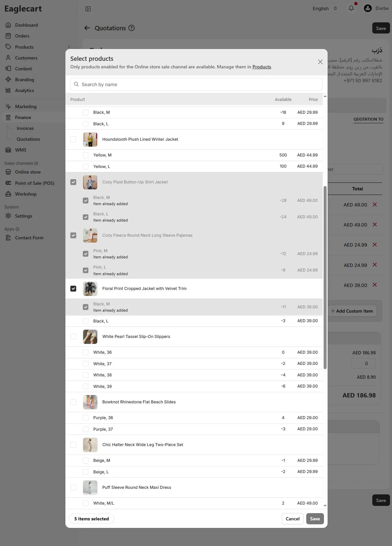Check Puff Sleeve Round Neck Maxi Dress
Image resolution: width=392 pixels, height=546 pixels.
(x=73, y=487)
